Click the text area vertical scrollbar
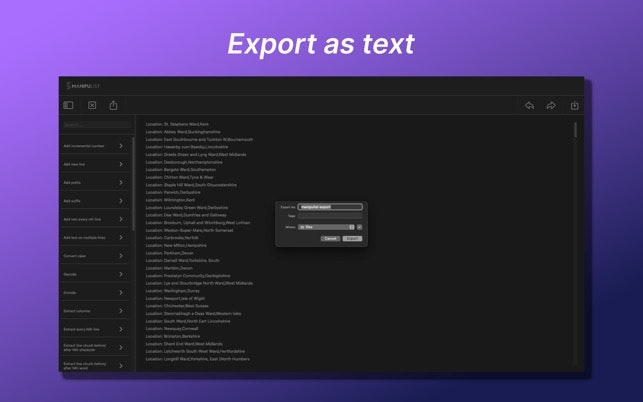The height and width of the screenshot is (402, 643). click(x=575, y=130)
